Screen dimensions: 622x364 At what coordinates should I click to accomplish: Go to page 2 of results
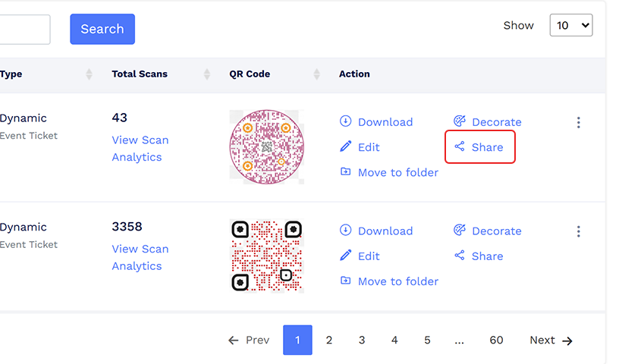coord(329,340)
